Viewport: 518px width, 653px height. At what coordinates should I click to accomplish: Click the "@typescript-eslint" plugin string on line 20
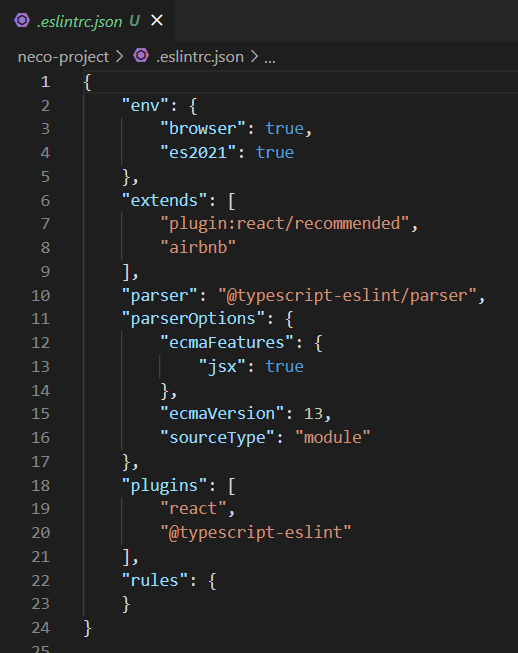pos(256,533)
